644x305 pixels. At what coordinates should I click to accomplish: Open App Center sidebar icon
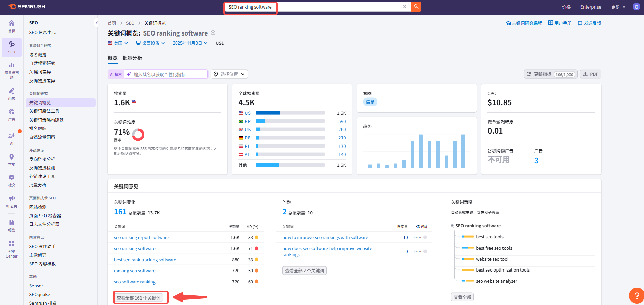12,249
